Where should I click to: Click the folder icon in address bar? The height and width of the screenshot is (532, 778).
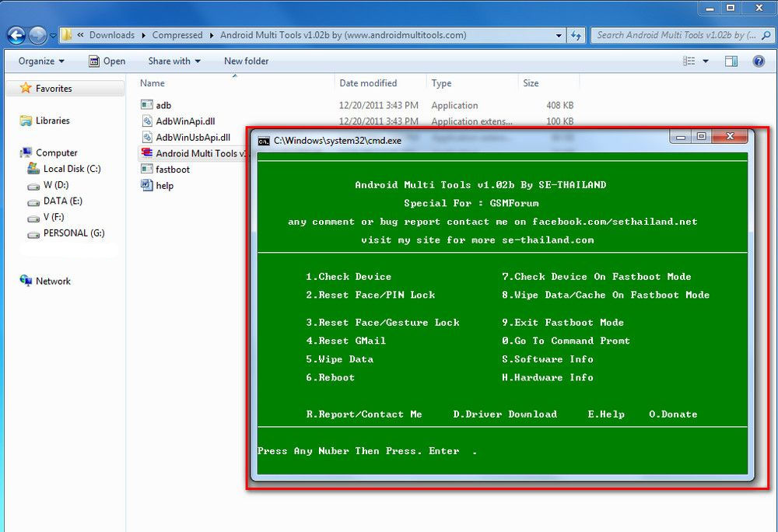pos(66,35)
